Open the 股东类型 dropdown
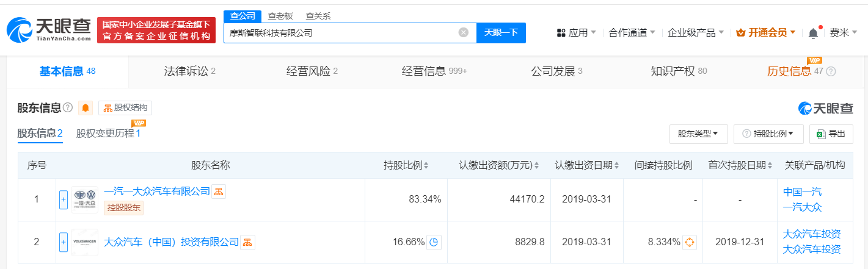 pos(698,134)
